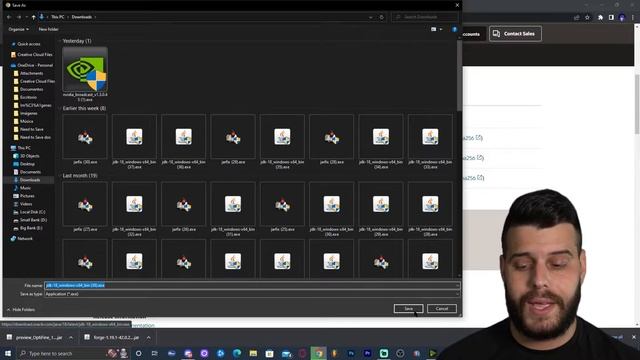640x360 pixels.
Task: Open Chrome extensions puzzle icon
Action: tap(600, 18)
